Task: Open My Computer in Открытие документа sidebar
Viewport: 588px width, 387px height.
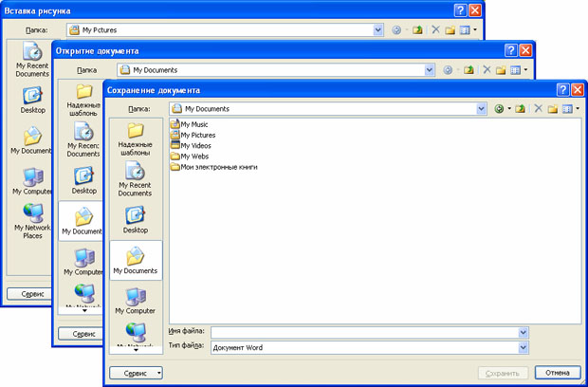Action: pos(83,262)
